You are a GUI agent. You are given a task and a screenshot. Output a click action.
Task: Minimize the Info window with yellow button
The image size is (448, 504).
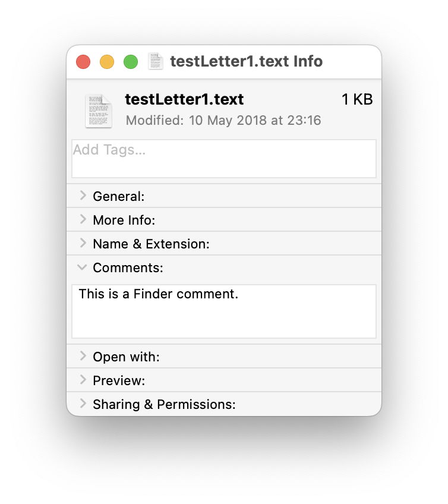coord(107,62)
